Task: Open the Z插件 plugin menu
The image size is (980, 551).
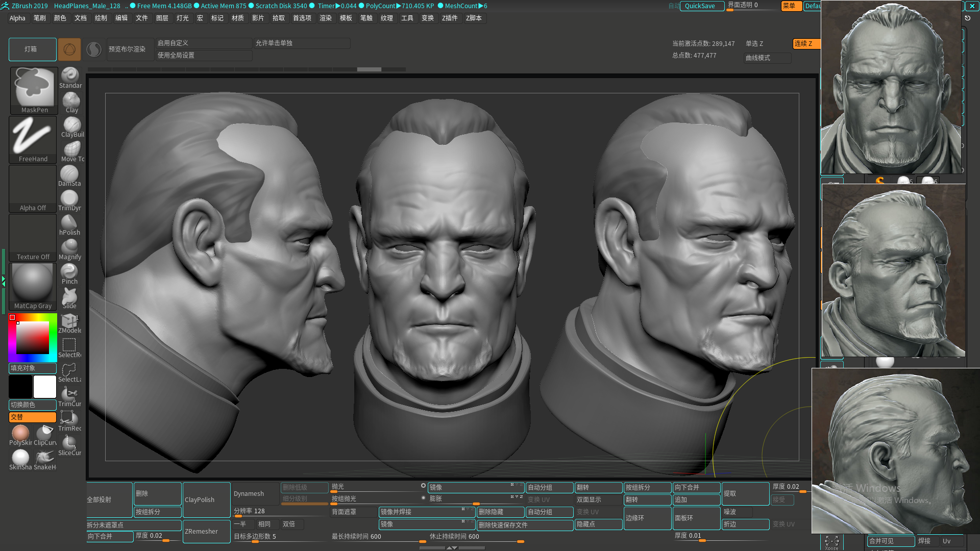Action: point(450,18)
